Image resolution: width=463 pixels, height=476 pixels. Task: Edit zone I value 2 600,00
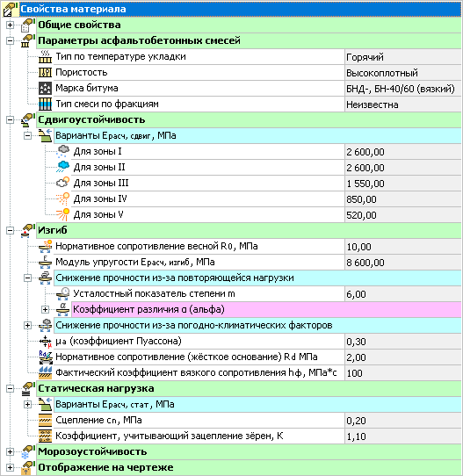pos(403,151)
